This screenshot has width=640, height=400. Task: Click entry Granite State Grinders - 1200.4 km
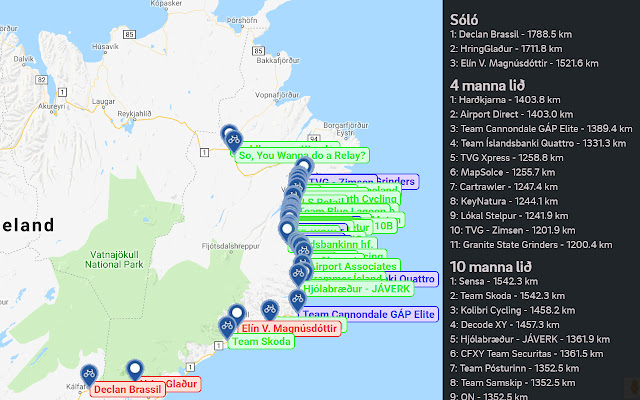tap(531, 245)
